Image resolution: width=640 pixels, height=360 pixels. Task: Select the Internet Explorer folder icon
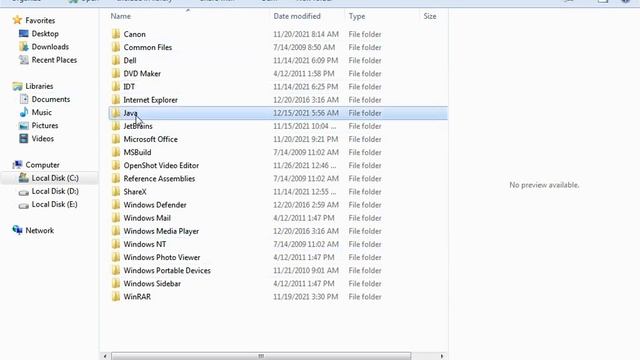click(x=116, y=100)
